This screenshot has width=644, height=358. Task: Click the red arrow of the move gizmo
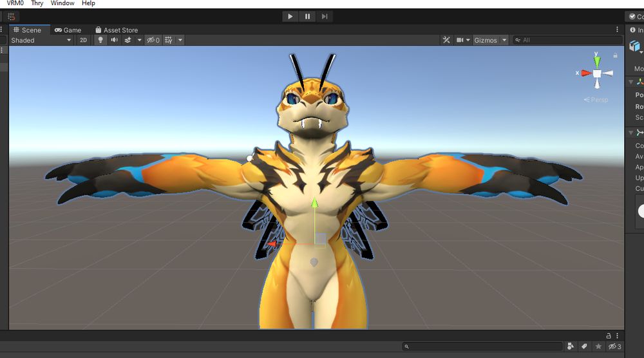272,244
